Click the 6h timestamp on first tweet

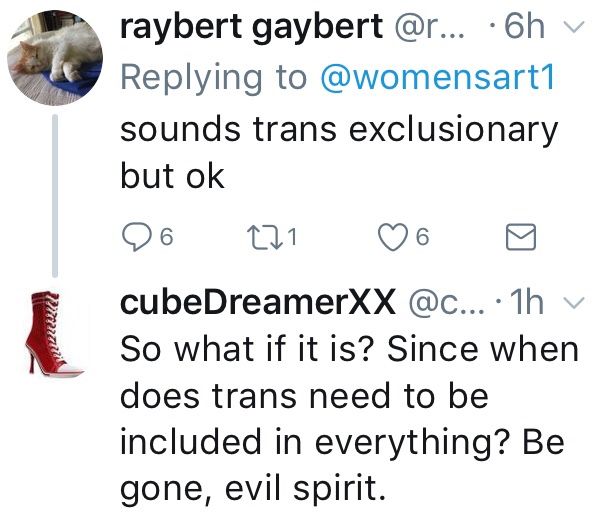(525, 29)
